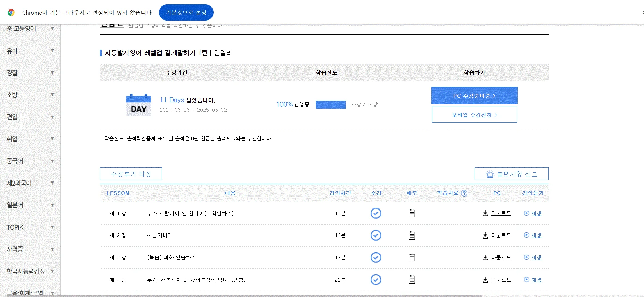
Task: Click the play icon for lesson 3
Action: point(526,257)
